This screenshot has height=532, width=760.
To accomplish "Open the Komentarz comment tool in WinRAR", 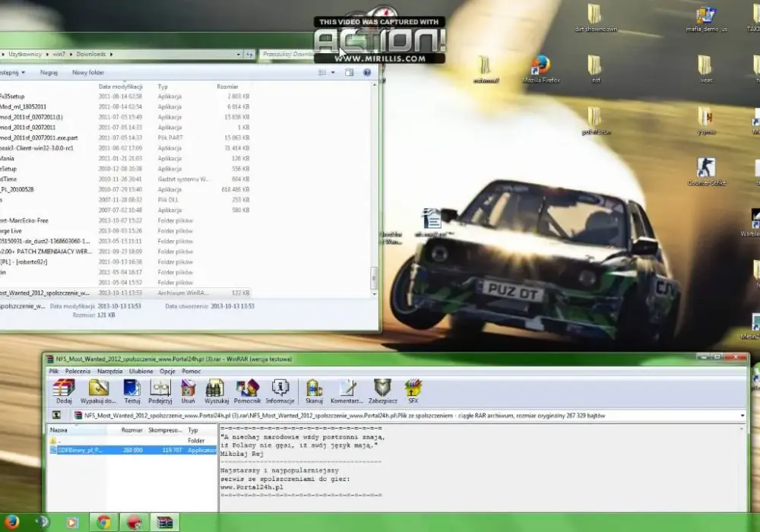I will pyautogui.click(x=347, y=391).
